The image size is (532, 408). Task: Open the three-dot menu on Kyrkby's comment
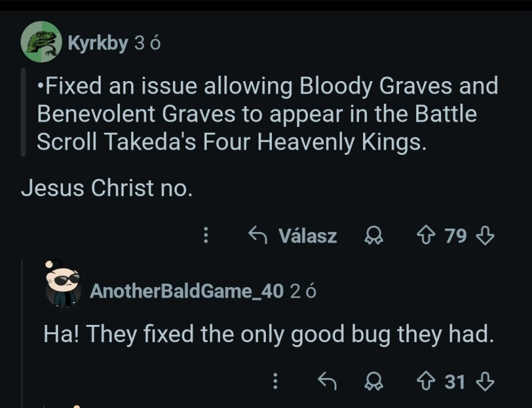click(206, 235)
